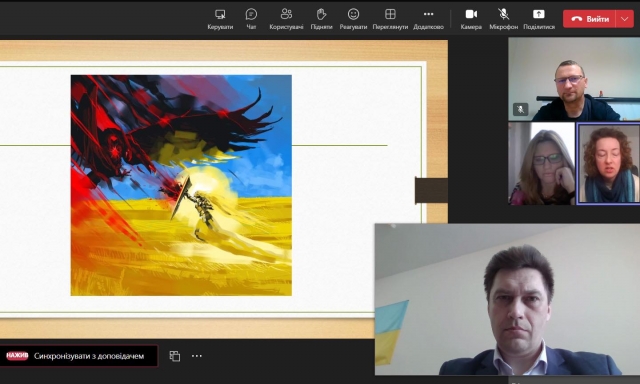Open Реагувати reactions
640x384 pixels.
click(353, 19)
